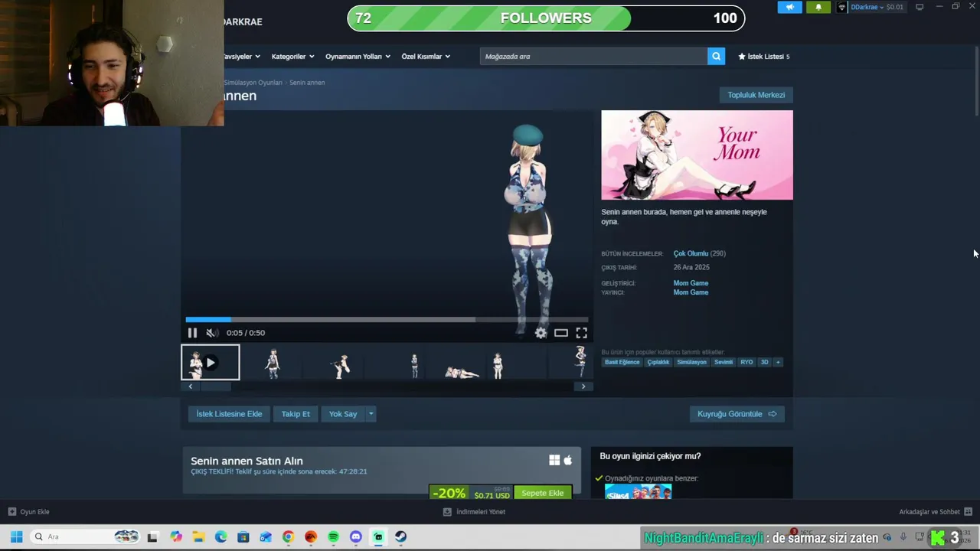Click the DDarkrae profile avatar

[x=842, y=7]
